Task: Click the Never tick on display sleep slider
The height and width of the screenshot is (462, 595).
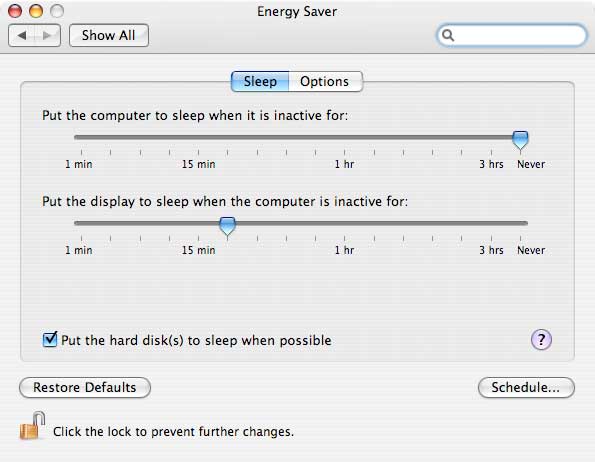Action: (x=520, y=239)
